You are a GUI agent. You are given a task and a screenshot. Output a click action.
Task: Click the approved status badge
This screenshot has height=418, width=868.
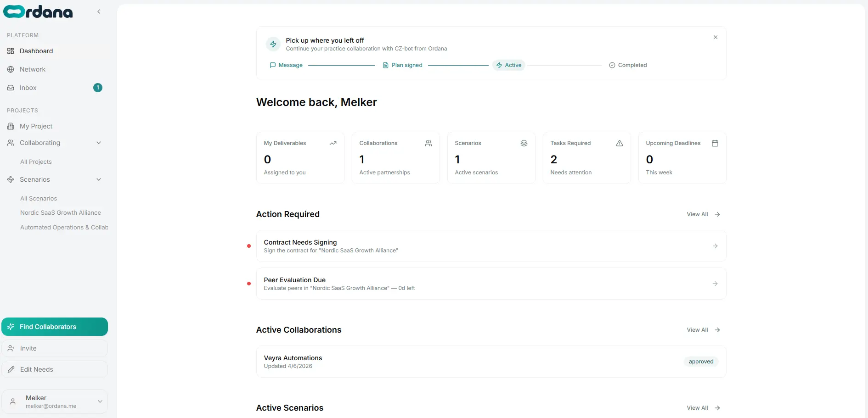(x=701, y=362)
